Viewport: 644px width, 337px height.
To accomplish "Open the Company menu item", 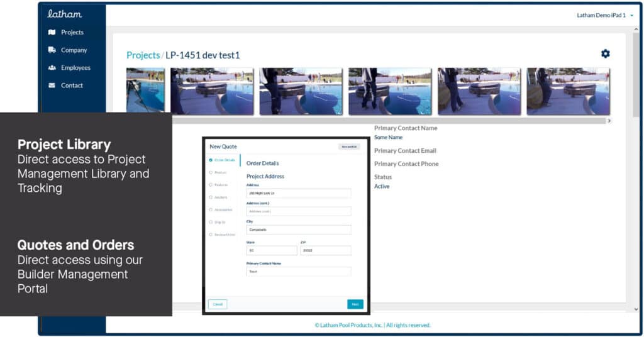I will pos(74,50).
